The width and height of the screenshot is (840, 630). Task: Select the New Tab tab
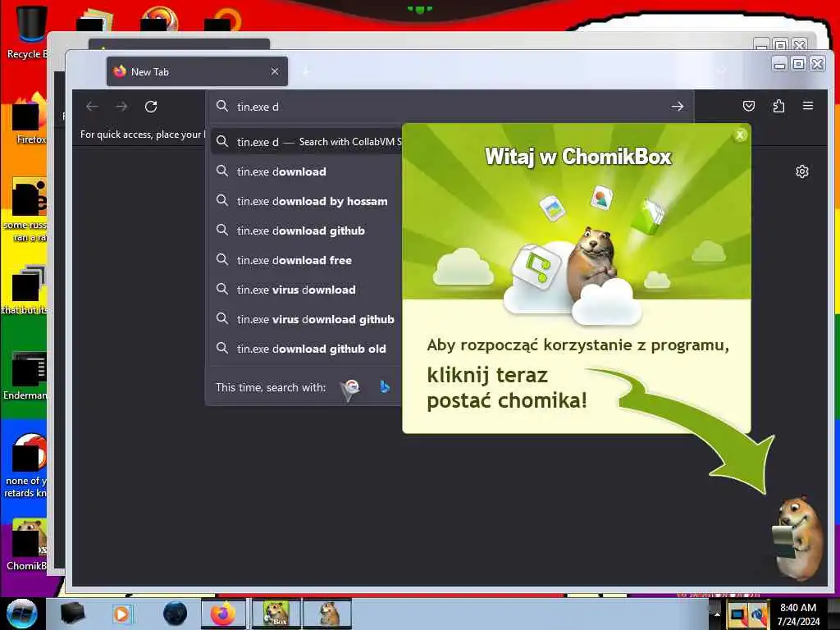point(197,71)
